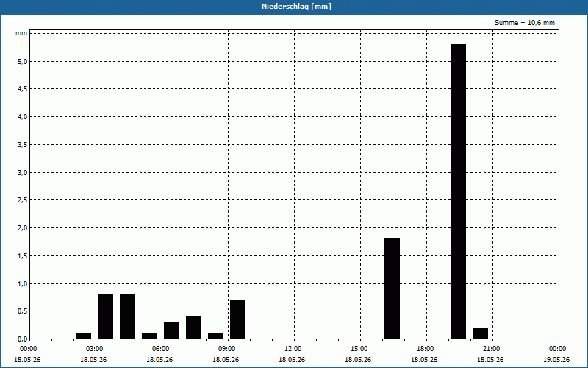Click the 1,8 mm bar after 15:00
Image resolution: width=588 pixels, height=368 pixels.
coord(392,289)
